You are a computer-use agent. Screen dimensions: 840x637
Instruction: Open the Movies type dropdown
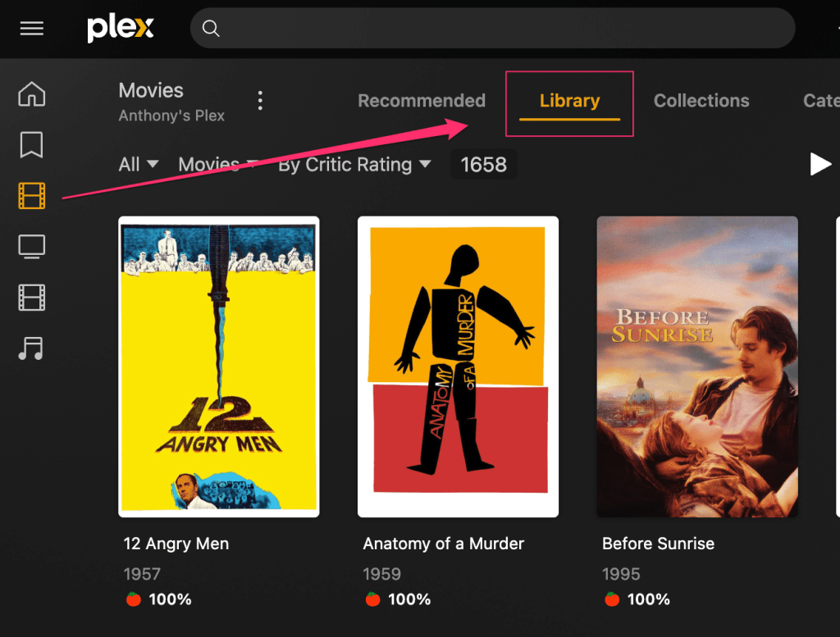click(217, 165)
